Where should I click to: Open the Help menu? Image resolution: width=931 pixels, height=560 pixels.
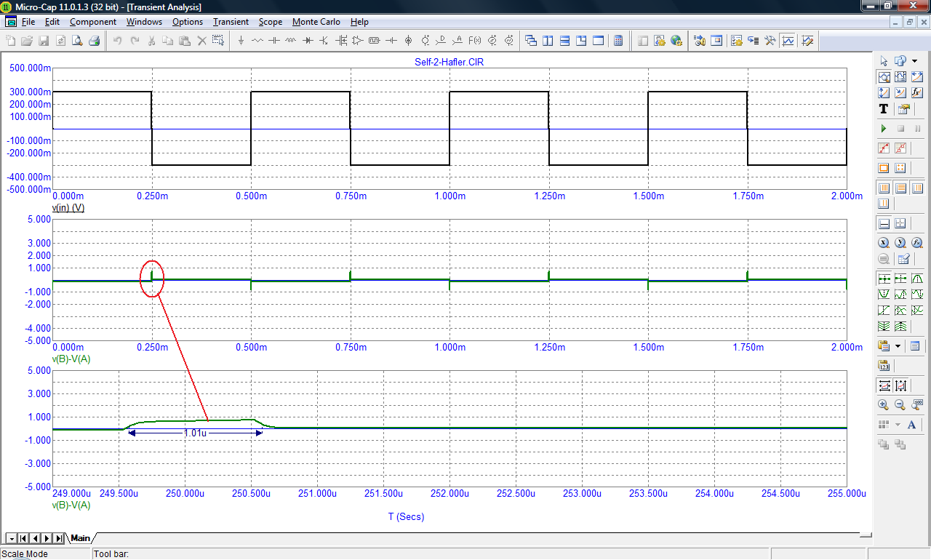(359, 22)
